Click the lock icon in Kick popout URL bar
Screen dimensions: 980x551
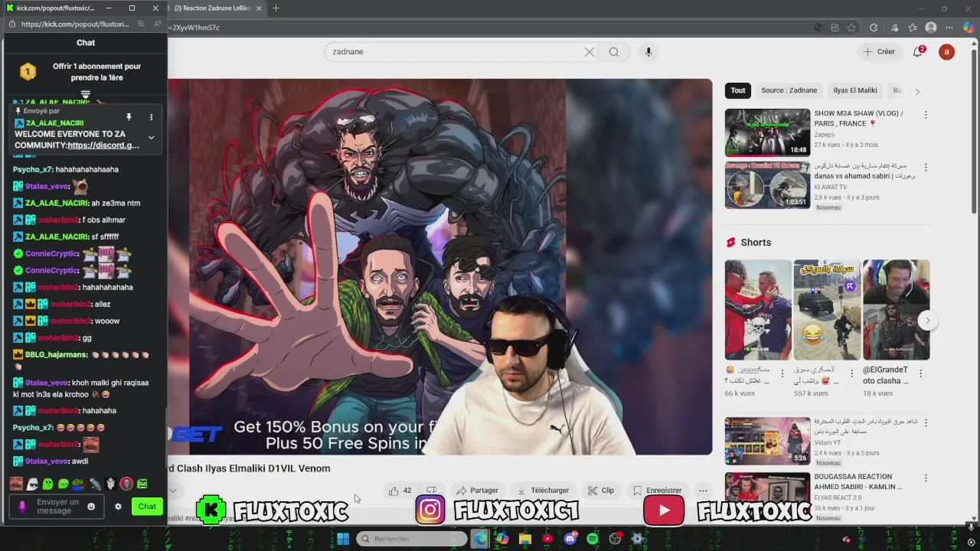tap(13, 24)
